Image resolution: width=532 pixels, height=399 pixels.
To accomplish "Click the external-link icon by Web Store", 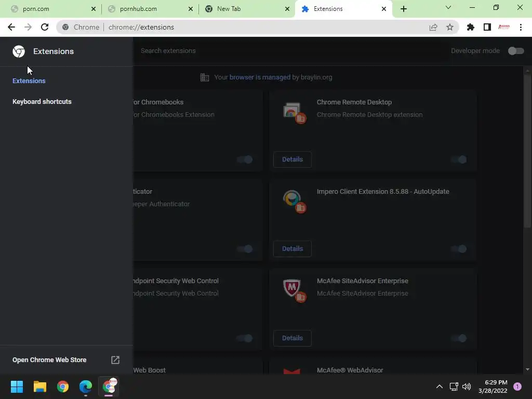I will click(x=115, y=360).
